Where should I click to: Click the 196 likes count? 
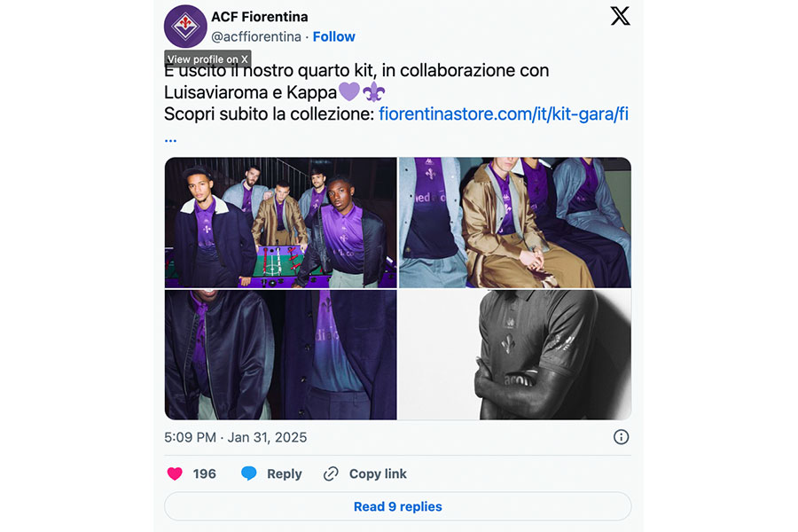tap(205, 474)
